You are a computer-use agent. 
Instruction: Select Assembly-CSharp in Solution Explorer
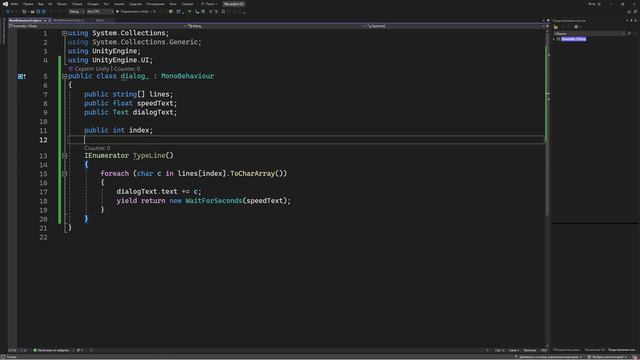coord(573,39)
